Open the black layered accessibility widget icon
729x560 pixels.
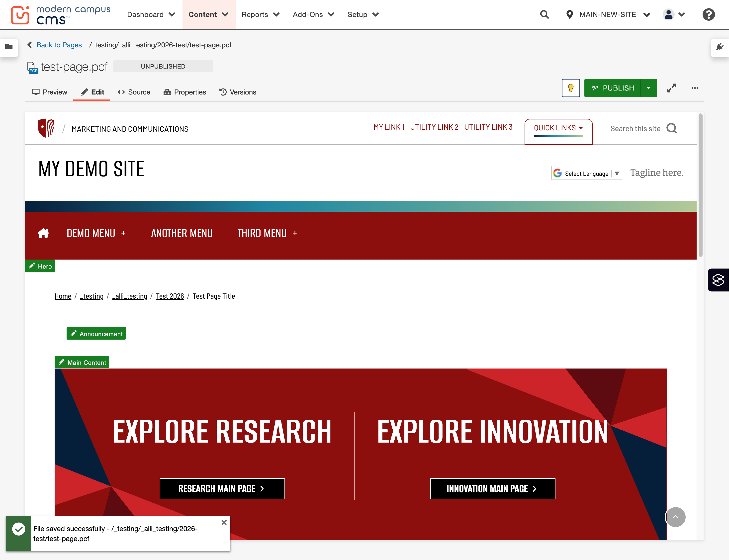(718, 280)
